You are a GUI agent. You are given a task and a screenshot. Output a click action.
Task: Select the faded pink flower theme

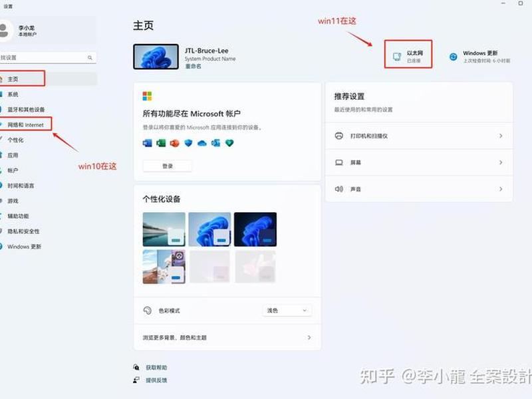tap(255, 267)
